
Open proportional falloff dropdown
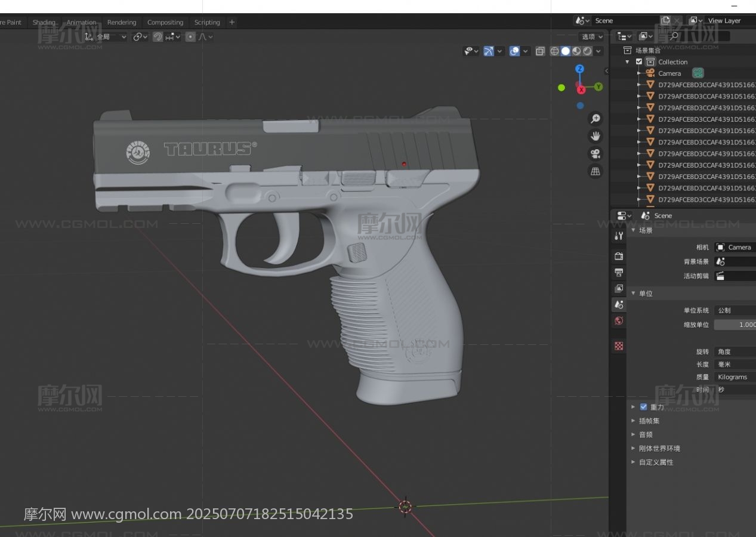click(x=206, y=37)
